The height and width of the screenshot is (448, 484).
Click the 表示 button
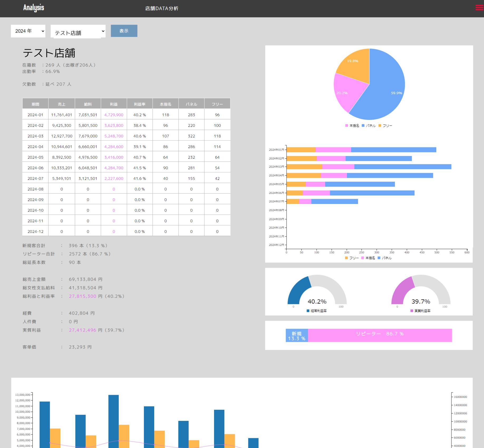(x=124, y=31)
